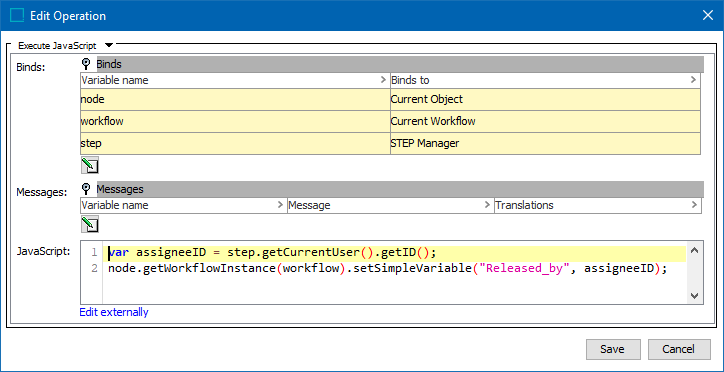The height and width of the screenshot is (372, 724).
Task: Click the Edit externally link
Action: pos(114,312)
